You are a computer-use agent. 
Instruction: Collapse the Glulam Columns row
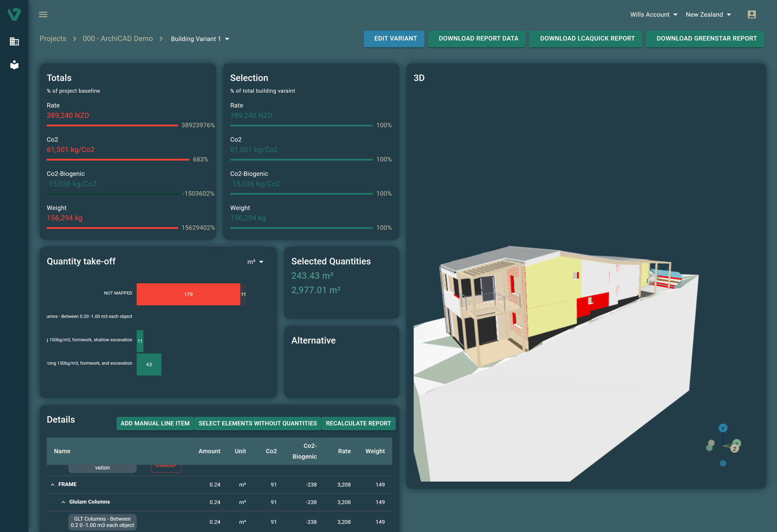[63, 502]
